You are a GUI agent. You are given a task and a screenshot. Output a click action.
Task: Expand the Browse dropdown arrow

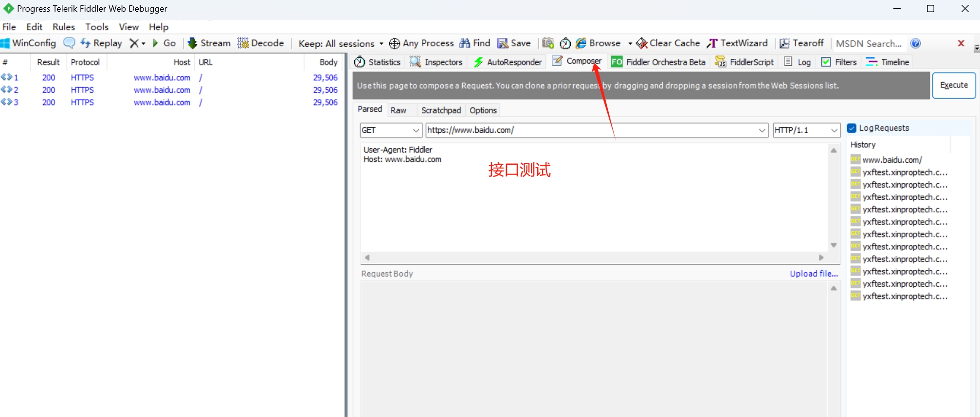[630, 44]
